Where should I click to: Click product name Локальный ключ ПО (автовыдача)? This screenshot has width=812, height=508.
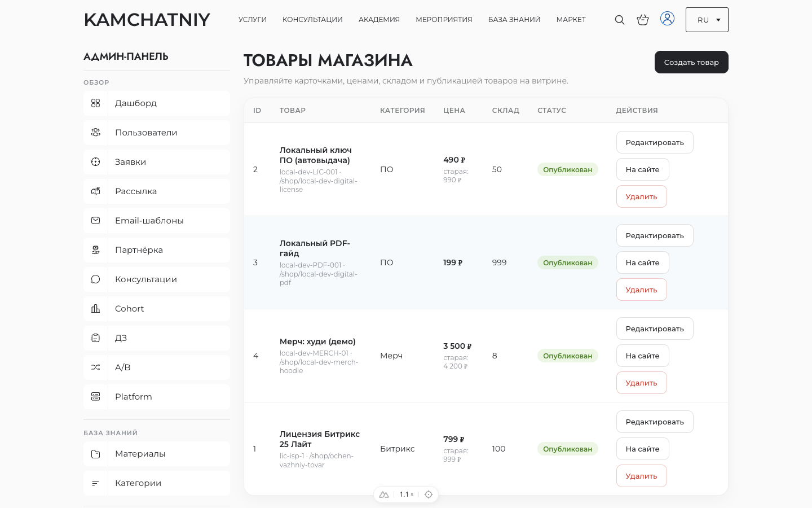pos(316,155)
